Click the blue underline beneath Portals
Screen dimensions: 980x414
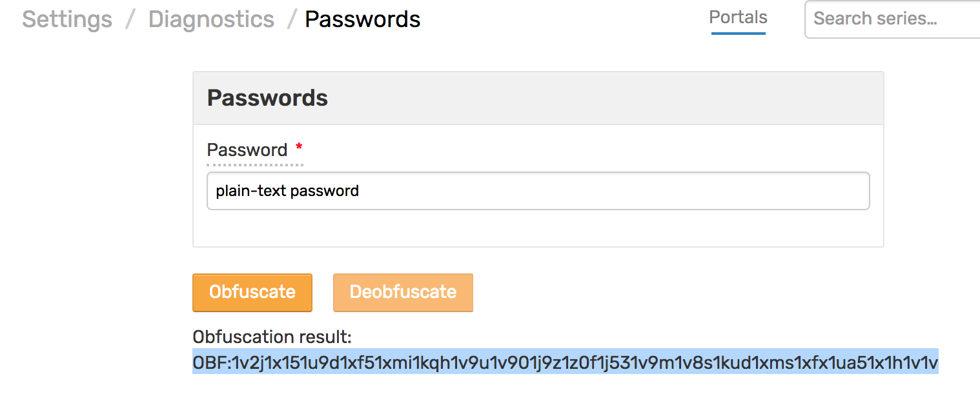tap(739, 33)
